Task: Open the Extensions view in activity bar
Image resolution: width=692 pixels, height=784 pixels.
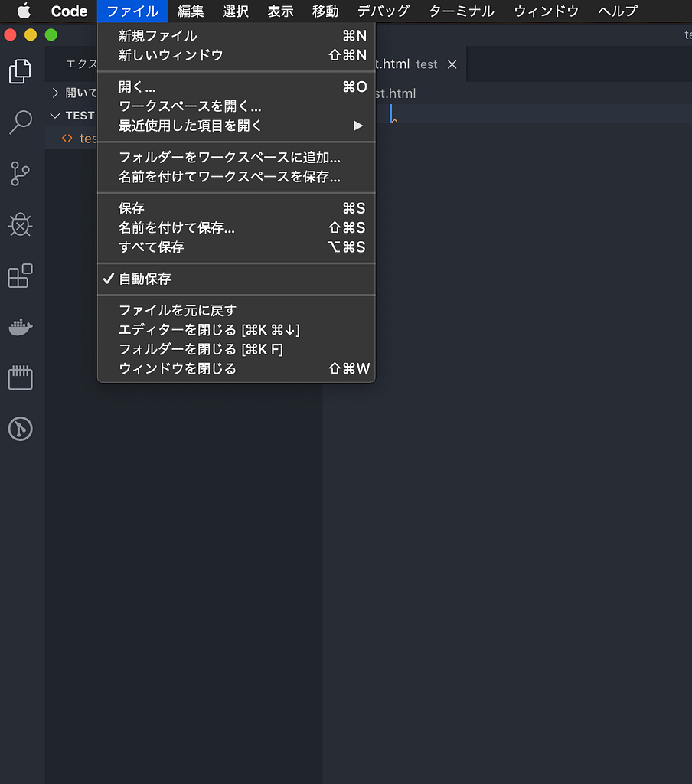Action: [20, 276]
